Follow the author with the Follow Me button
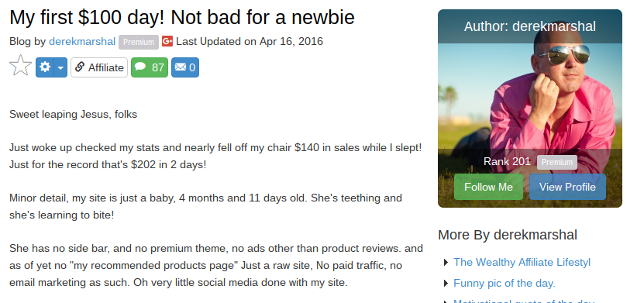The width and height of the screenshot is (644, 303). [x=488, y=187]
